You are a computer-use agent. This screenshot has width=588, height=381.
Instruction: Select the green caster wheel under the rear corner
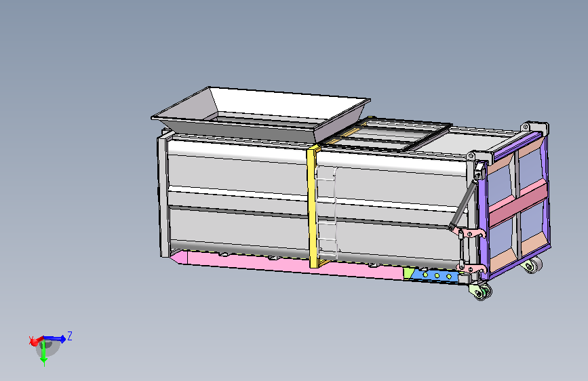pyautogui.click(x=481, y=292)
